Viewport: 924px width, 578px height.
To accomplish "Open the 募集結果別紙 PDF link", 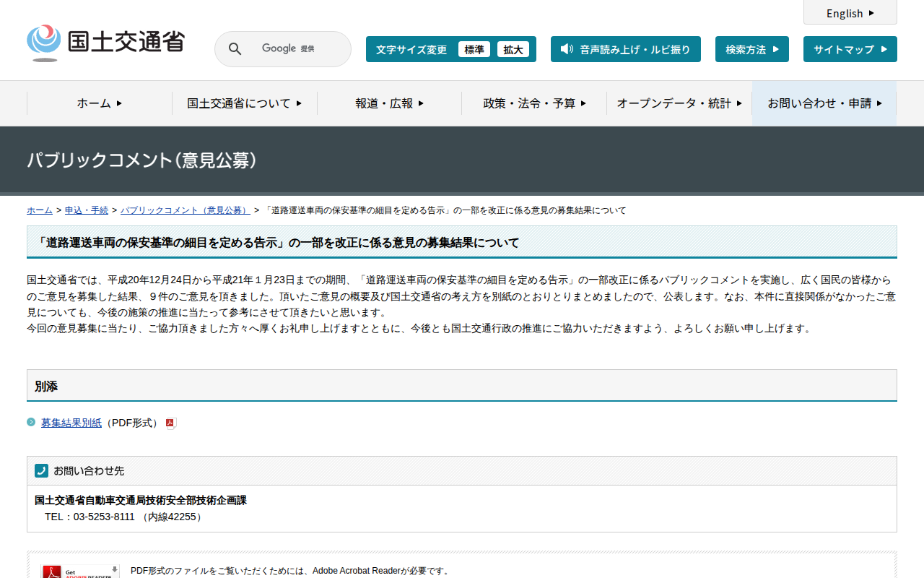I will [x=71, y=423].
